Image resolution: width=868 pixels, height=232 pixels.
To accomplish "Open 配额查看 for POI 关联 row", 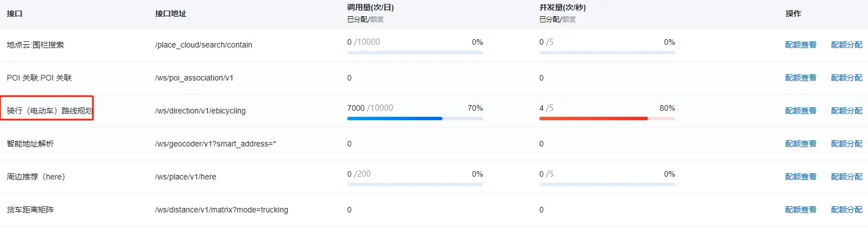I will (800, 78).
